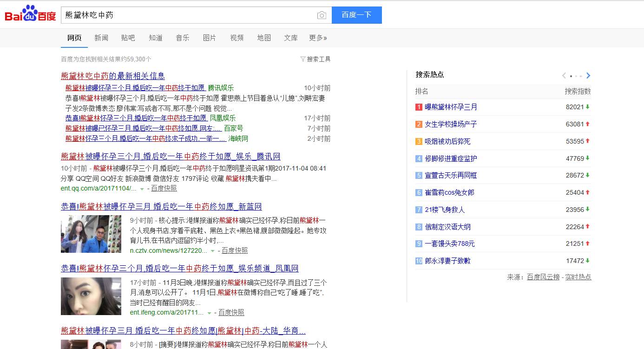
Task: Open camera image search in search box
Action: 322,15
